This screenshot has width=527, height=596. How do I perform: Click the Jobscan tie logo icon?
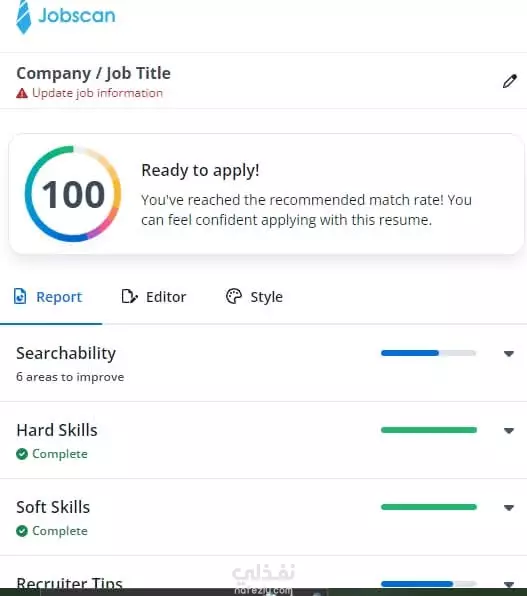tap(24, 17)
